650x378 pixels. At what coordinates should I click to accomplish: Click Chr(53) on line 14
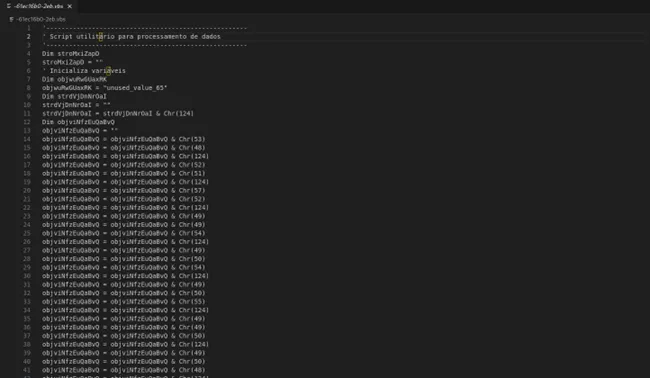(192, 139)
